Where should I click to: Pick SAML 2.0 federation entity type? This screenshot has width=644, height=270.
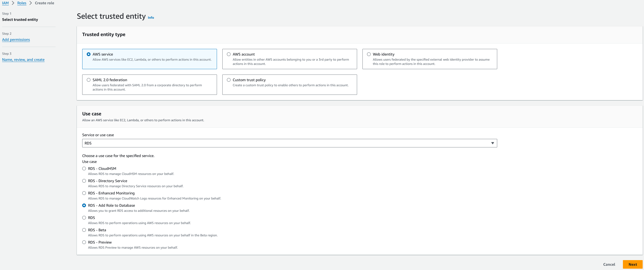coord(89,80)
